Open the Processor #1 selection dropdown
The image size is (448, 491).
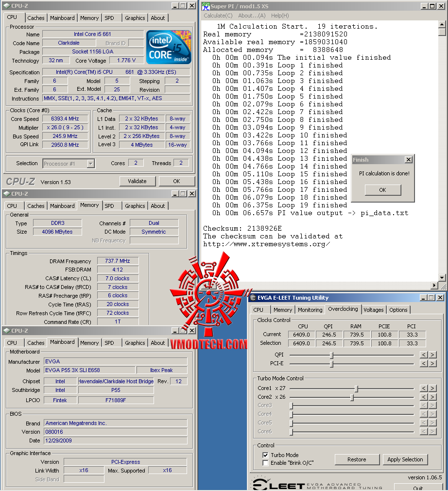90,164
